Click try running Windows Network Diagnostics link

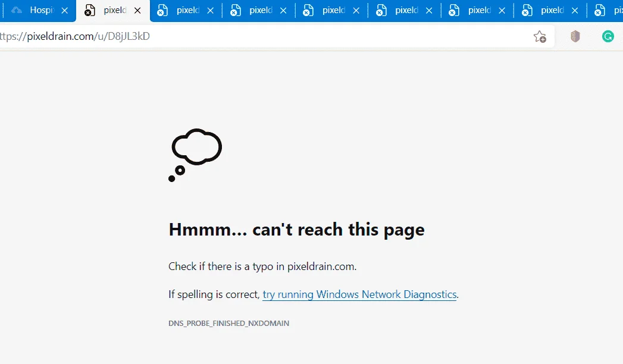click(x=359, y=294)
